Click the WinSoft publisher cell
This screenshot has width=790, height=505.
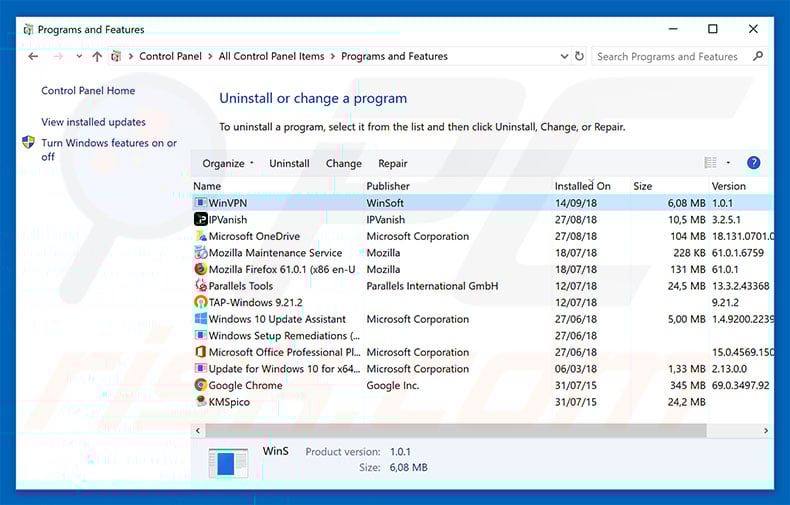coord(385,203)
